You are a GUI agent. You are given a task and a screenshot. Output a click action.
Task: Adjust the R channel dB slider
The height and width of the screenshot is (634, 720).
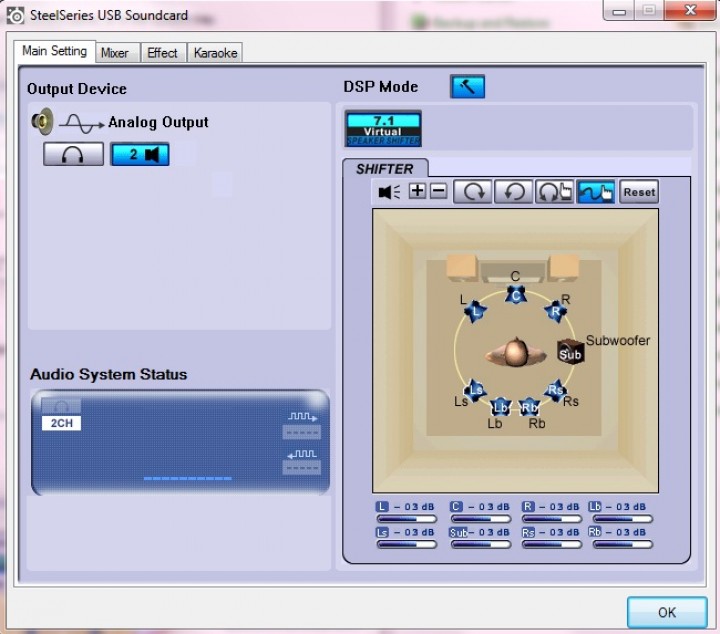(x=552, y=519)
